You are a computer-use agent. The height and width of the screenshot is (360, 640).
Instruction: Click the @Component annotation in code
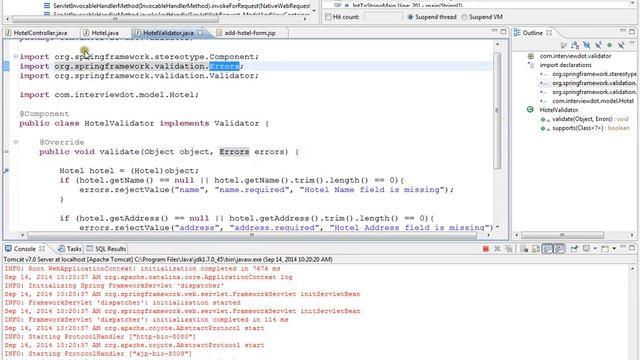tap(44, 113)
